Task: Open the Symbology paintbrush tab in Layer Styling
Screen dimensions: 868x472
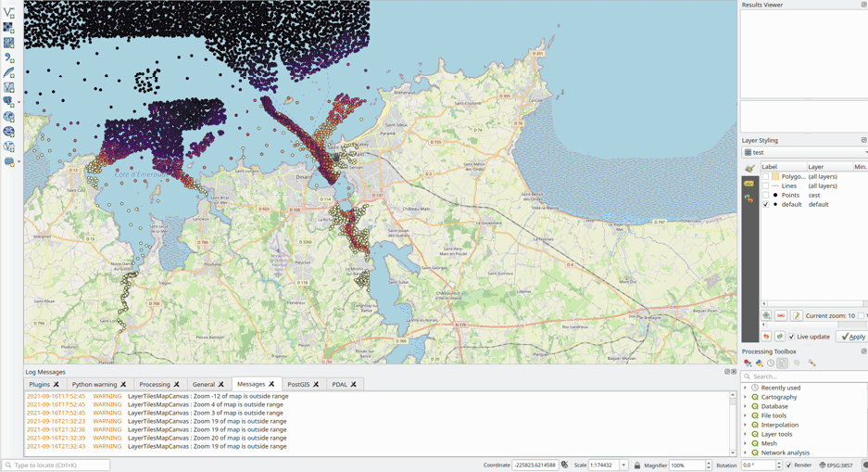Action: 749,168
